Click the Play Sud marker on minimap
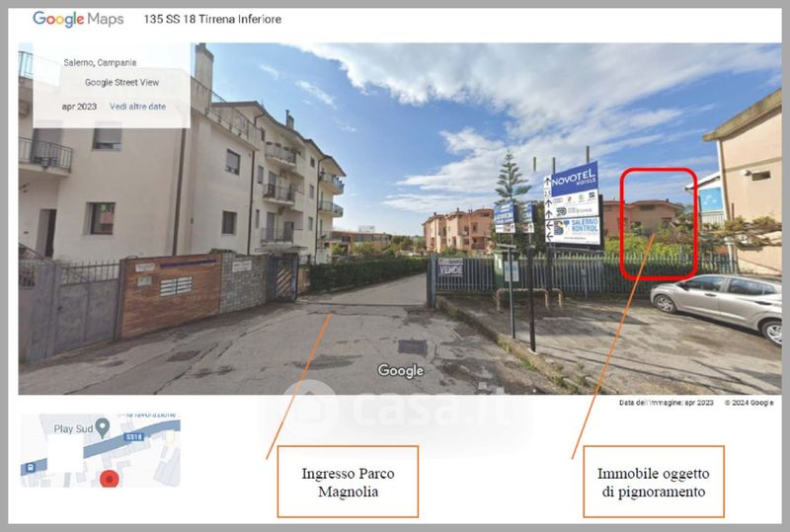The image size is (790, 532). (x=102, y=426)
